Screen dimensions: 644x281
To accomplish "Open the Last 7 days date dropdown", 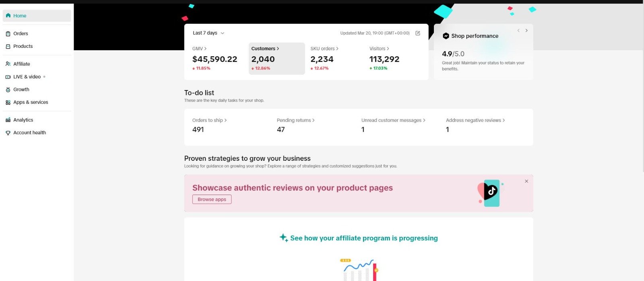I will [x=208, y=33].
